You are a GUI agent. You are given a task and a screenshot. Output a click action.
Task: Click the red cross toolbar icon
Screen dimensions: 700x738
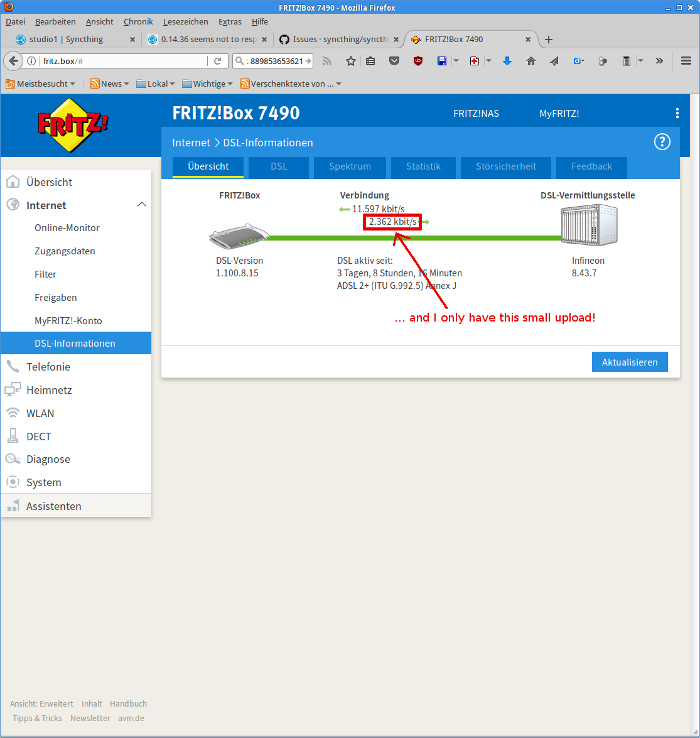475,61
